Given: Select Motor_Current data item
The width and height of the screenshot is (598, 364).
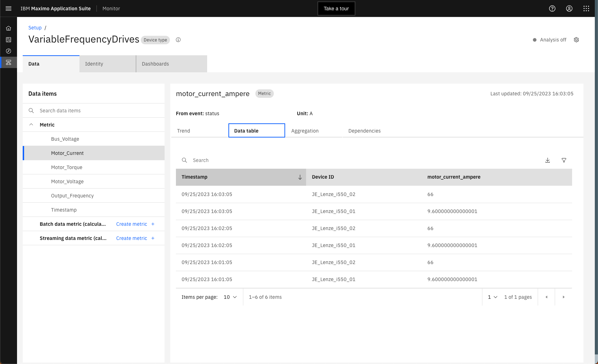Looking at the screenshot, I should pos(94,153).
